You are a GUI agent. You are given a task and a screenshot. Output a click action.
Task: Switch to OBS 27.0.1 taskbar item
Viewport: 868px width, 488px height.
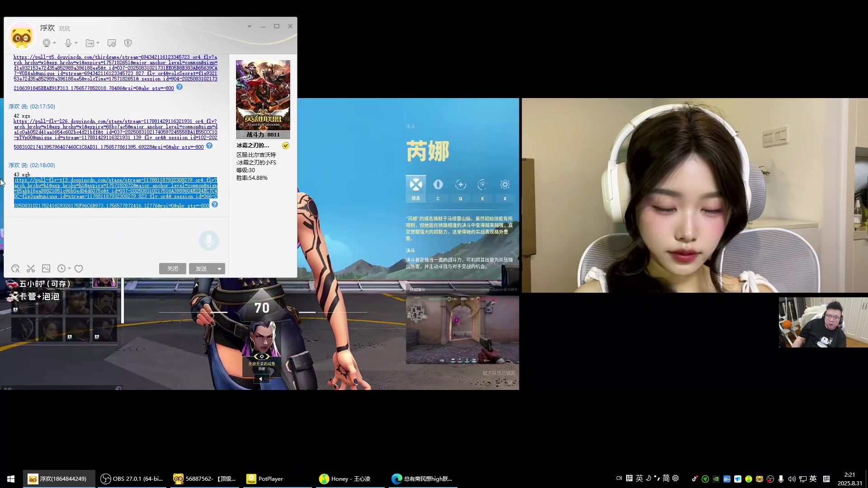coord(132,479)
